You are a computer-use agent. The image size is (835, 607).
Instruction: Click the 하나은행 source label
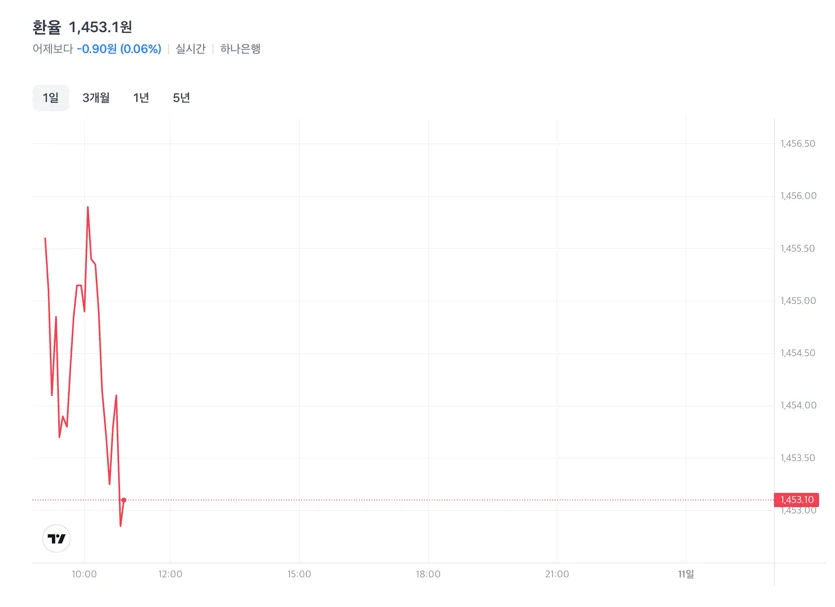point(240,49)
